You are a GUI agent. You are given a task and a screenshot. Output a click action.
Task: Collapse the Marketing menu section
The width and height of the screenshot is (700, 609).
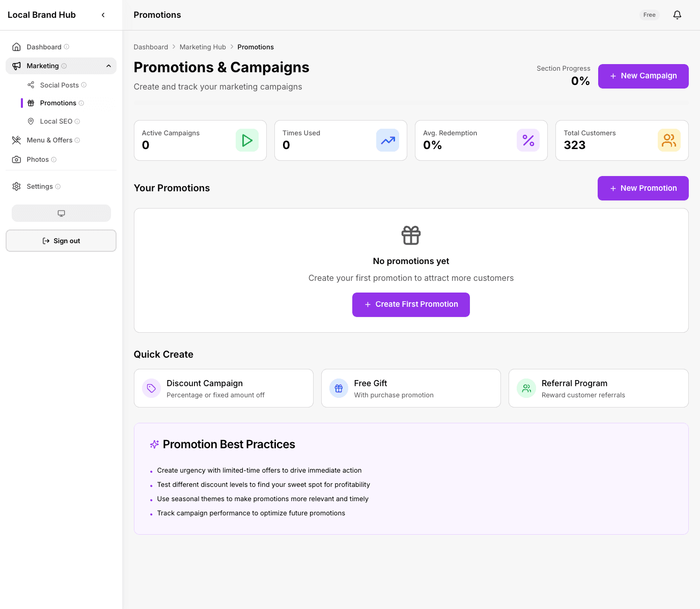108,66
